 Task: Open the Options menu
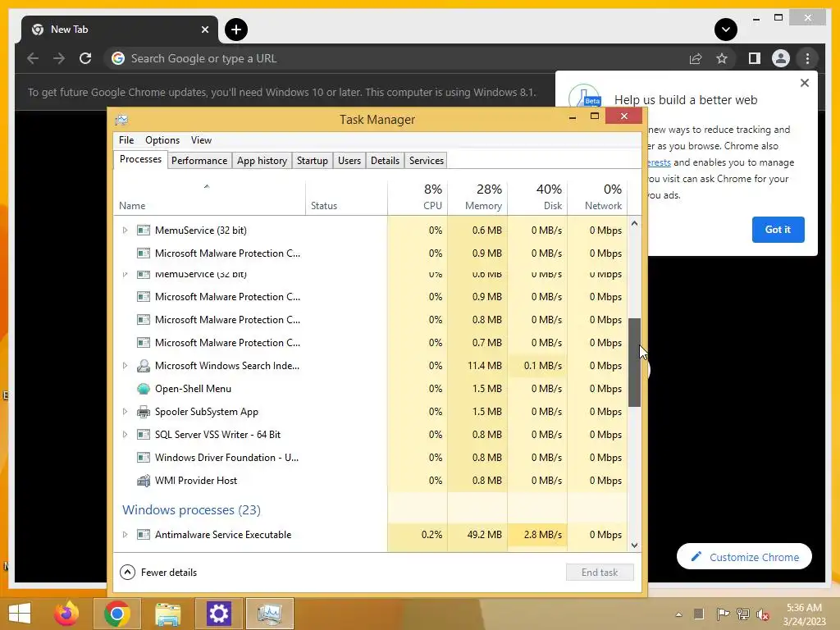(x=162, y=140)
